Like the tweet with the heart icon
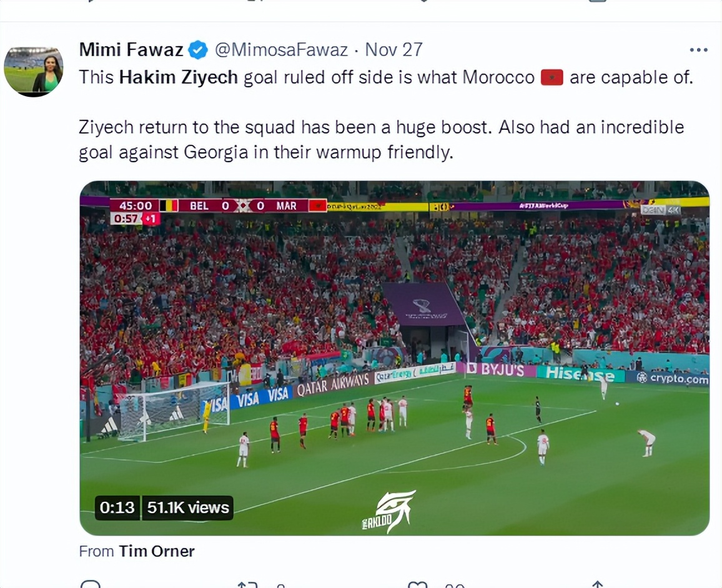This screenshot has height=588, width=722. point(418,584)
